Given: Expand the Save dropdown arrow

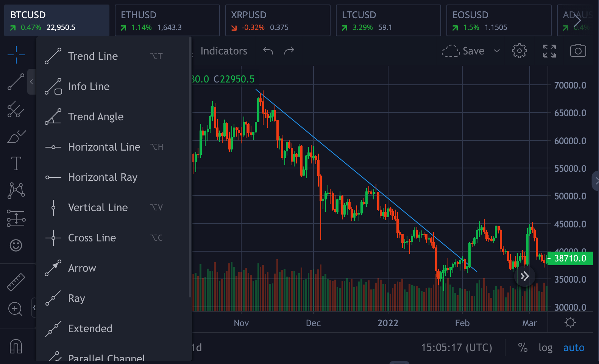Looking at the screenshot, I should tap(497, 51).
